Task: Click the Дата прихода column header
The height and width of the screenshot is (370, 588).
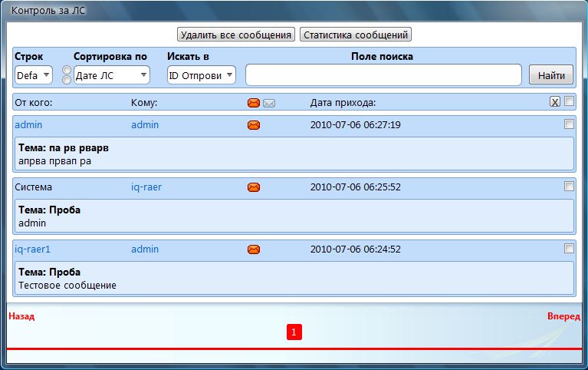Action: 343,103
